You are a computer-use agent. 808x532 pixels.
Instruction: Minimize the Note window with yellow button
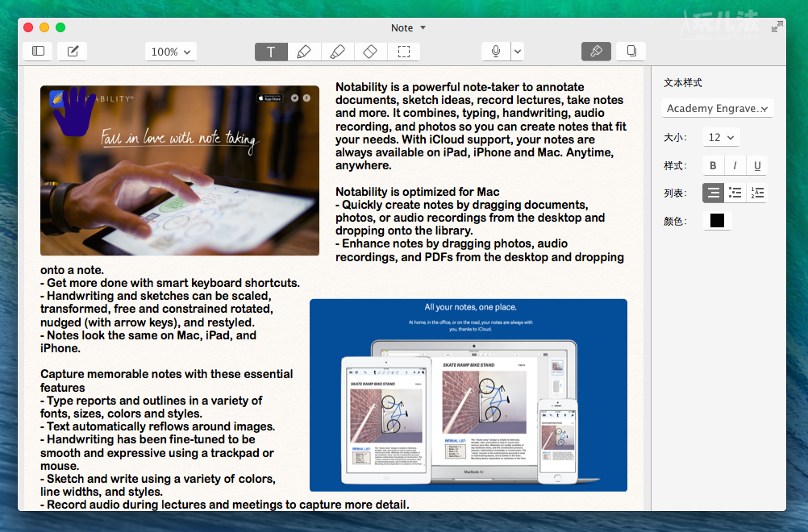click(44, 27)
